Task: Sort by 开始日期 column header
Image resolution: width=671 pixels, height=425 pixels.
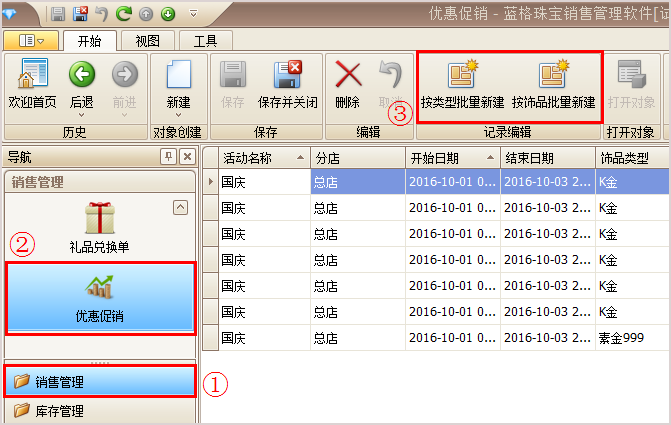Action: tap(453, 158)
